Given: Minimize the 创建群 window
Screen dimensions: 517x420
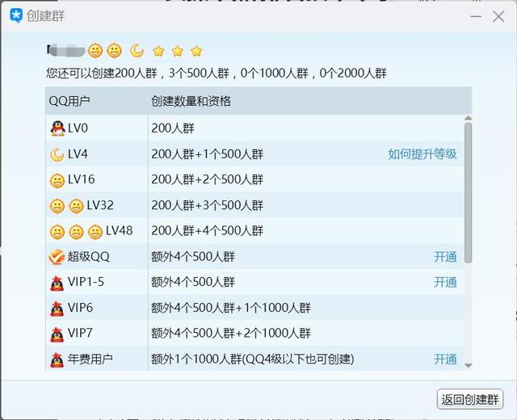Looking at the screenshot, I should point(476,16).
